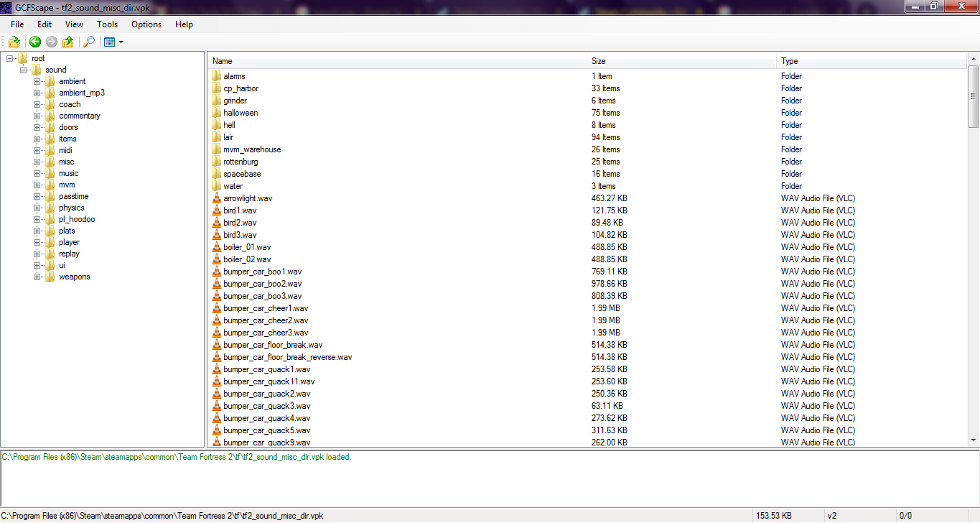Image resolution: width=980 pixels, height=523 pixels.
Task: Expand the music folder node
Action: pyautogui.click(x=37, y=173)
